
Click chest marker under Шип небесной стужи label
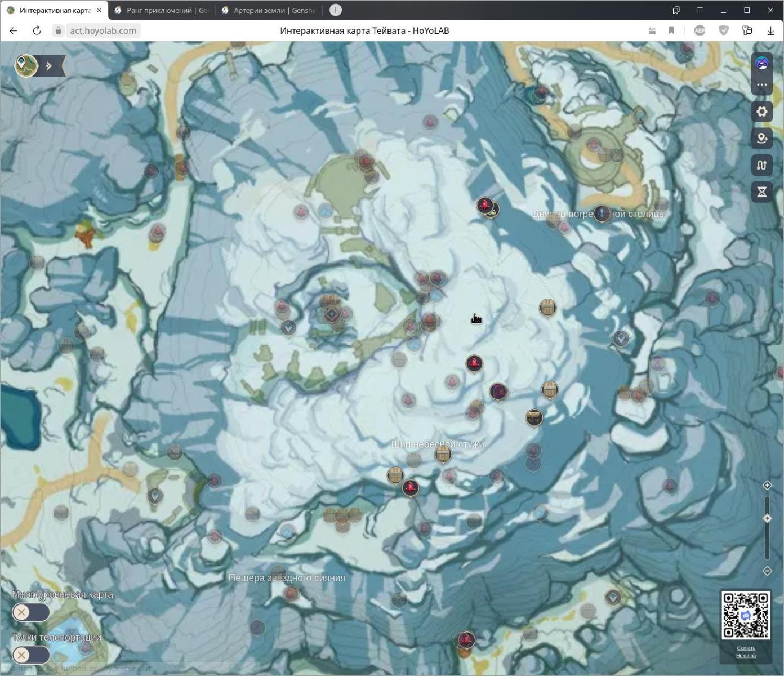(x=443, y=454)
